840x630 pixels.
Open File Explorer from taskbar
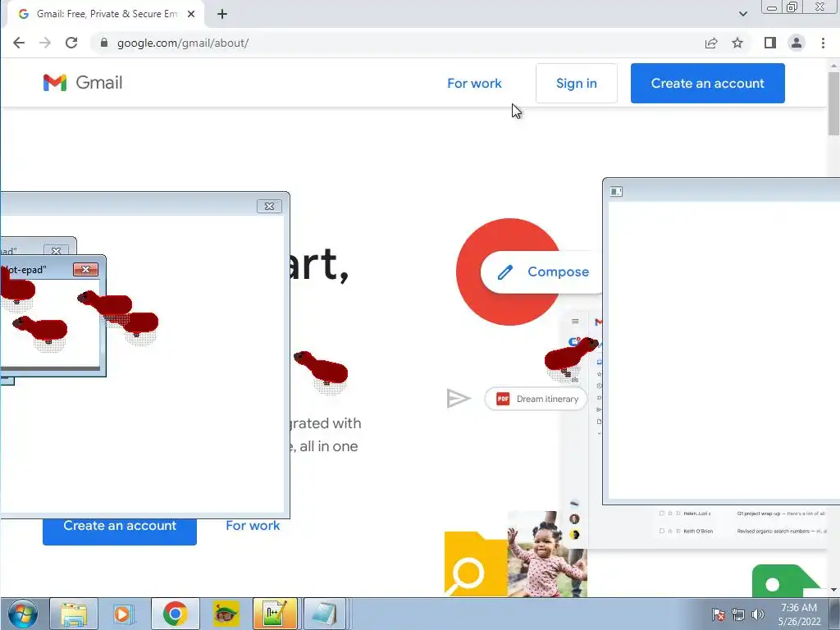tap(74, 614)
